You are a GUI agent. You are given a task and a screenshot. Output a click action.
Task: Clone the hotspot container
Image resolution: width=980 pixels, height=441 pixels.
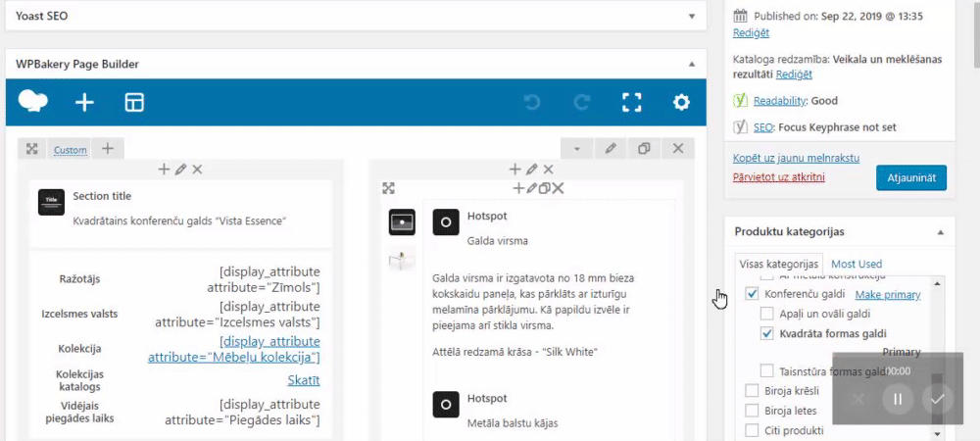544,188
